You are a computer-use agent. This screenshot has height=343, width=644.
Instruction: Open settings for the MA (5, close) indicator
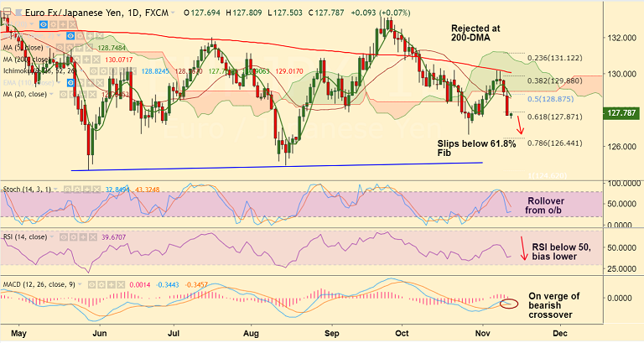70,48
